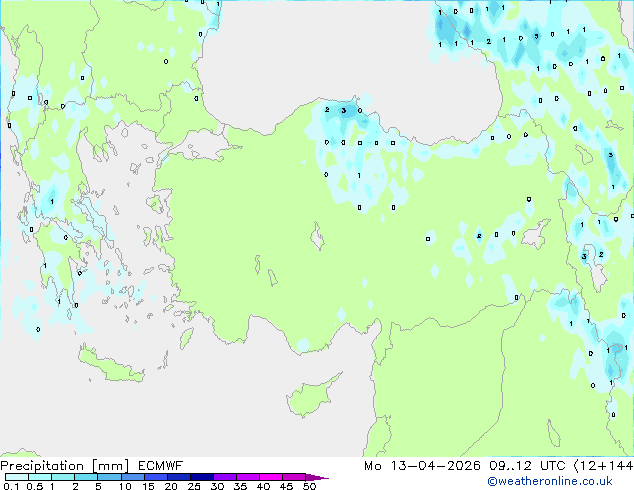Select the legend swatch between 2 and 5
The width and height of the screenshot is (634, 490).
(x=86, y=477)
